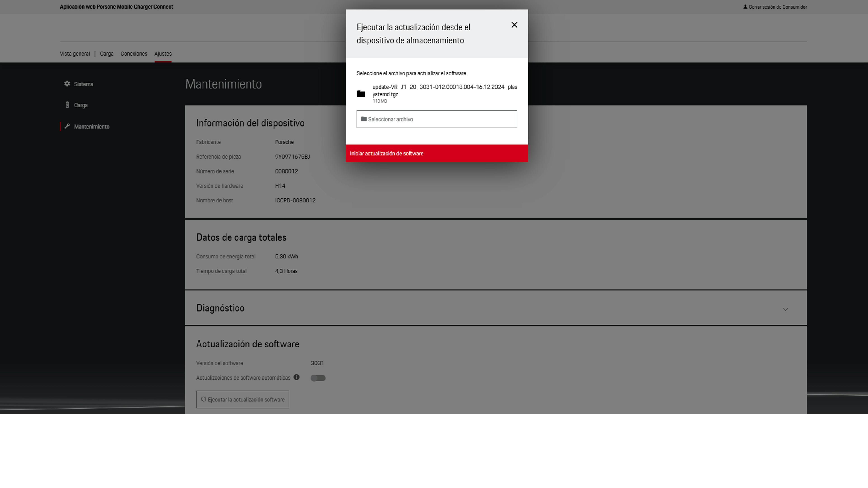Select the Fabricante value Porsche

(284, 143)
